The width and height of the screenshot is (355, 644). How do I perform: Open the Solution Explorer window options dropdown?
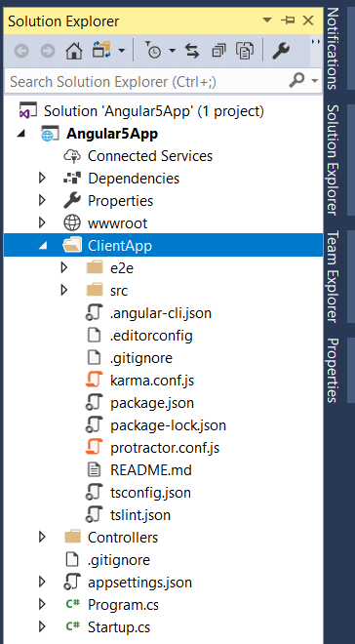pyautogui.click(x=267, y=20)
